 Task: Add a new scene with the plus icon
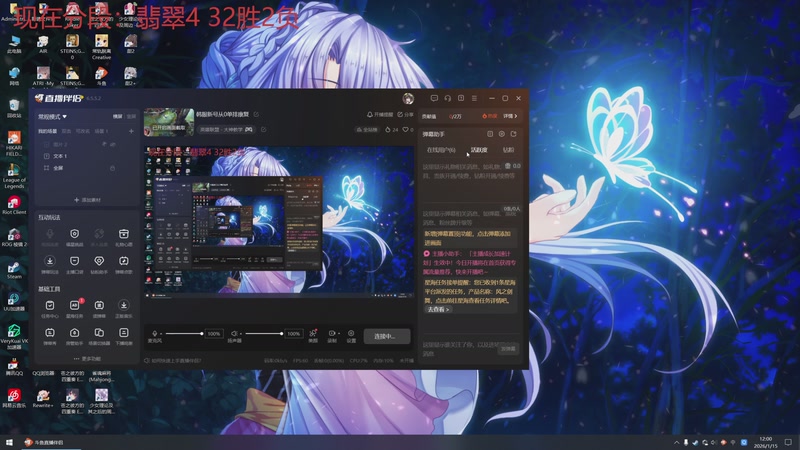[x=131, y=131]
